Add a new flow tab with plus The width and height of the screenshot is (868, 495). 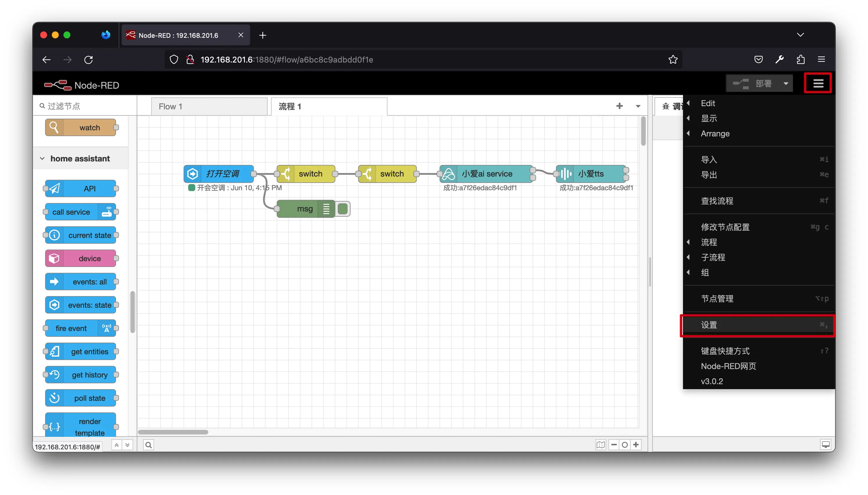click(619, 106)
